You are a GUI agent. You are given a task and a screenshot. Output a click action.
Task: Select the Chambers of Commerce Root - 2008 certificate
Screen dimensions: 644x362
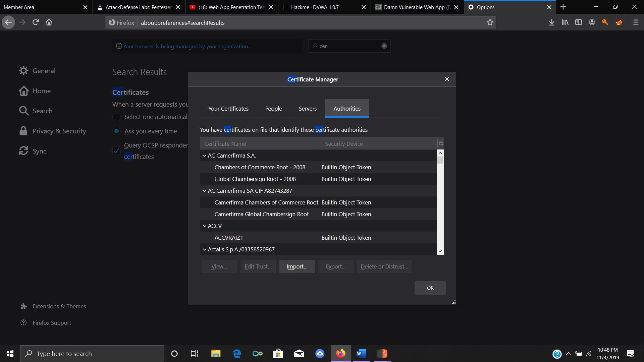318,167
